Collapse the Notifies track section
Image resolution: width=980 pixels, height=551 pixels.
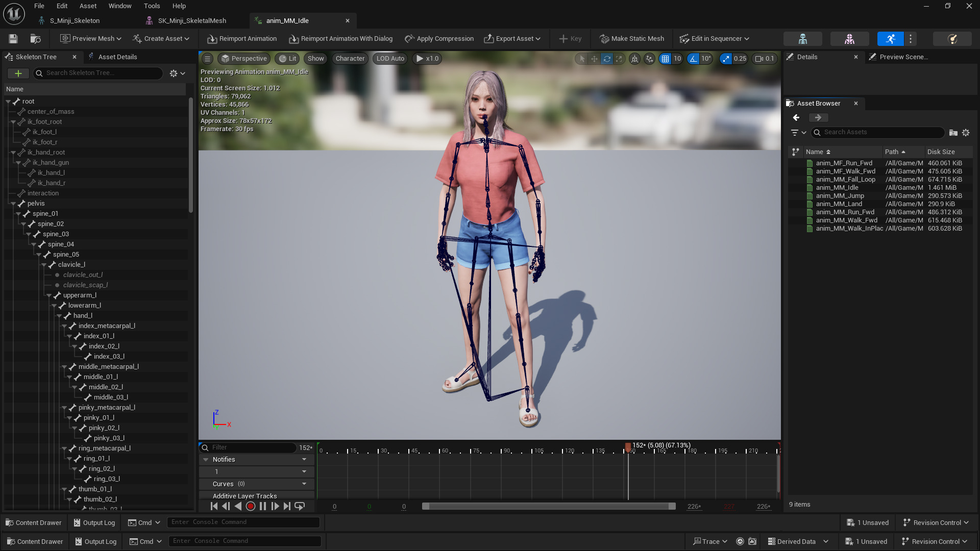pos(206,460)
